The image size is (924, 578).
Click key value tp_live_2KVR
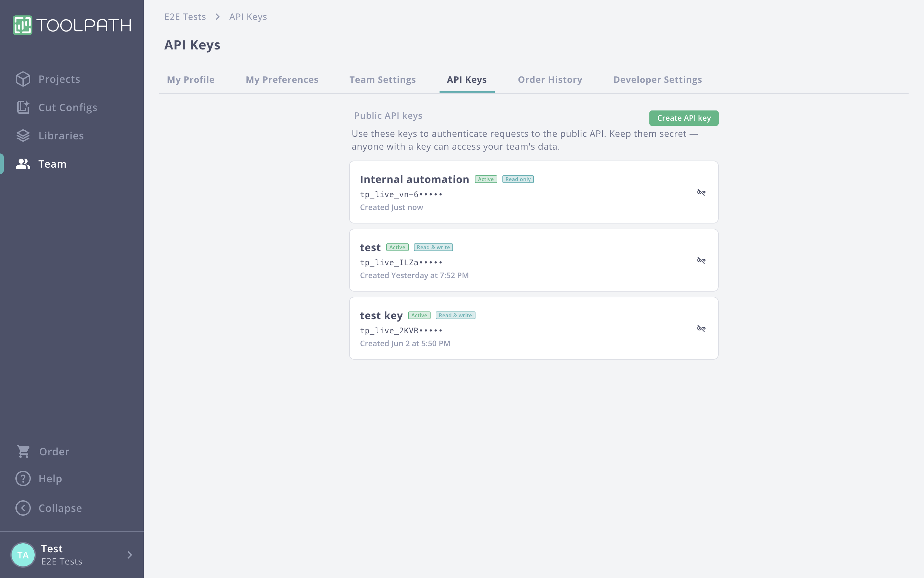[x=401, y=331]
